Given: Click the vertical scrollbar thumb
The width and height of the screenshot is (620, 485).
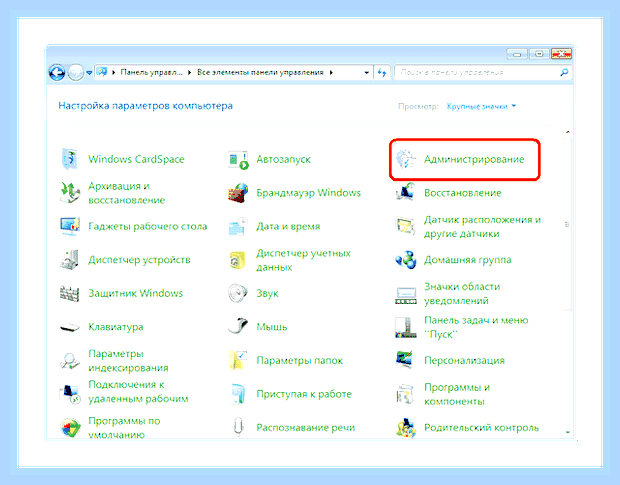Looking at the screenshot, I should (567, 225).
